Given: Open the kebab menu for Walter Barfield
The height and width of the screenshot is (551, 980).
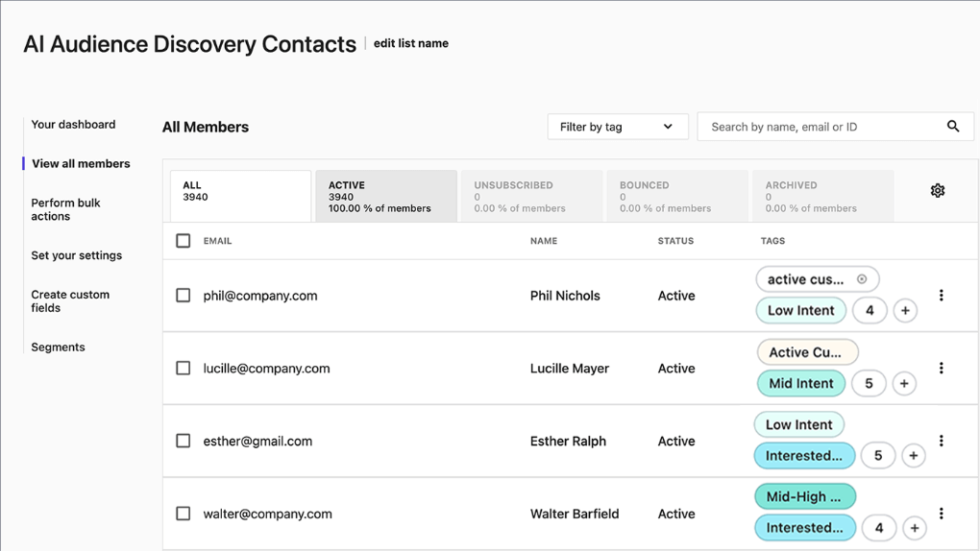Looking at the screenshot, I should pos(941,514).
